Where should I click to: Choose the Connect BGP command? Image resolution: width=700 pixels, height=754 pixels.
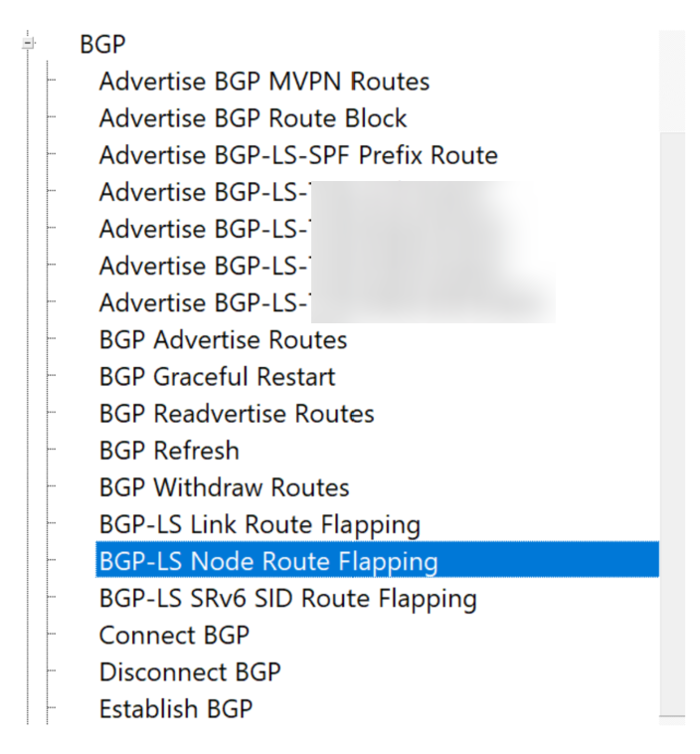174,635
